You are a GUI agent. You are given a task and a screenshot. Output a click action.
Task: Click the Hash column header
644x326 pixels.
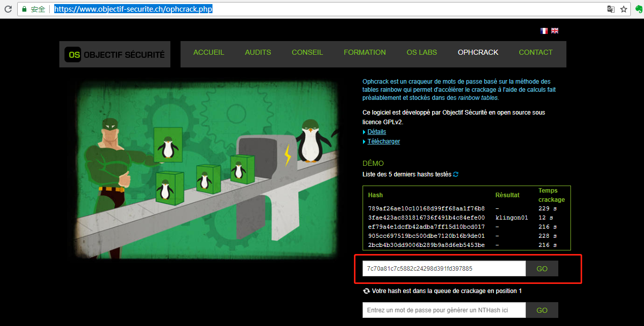[x=375, y=195]
